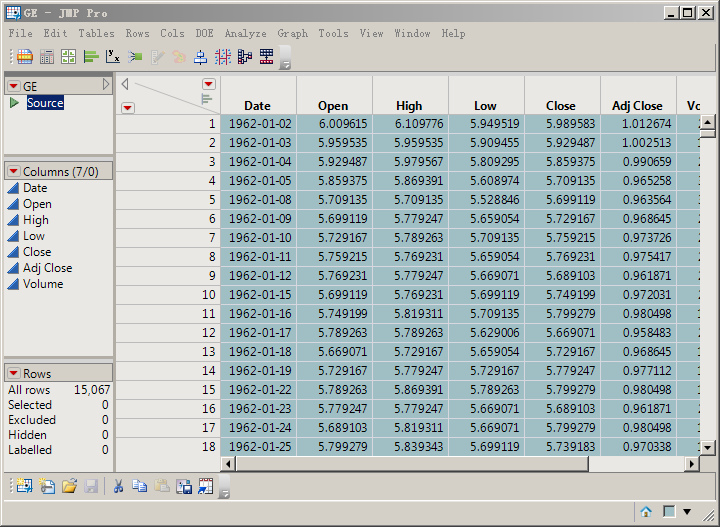Click the Copy icon in the bottom toolbar

coord(140,486)
